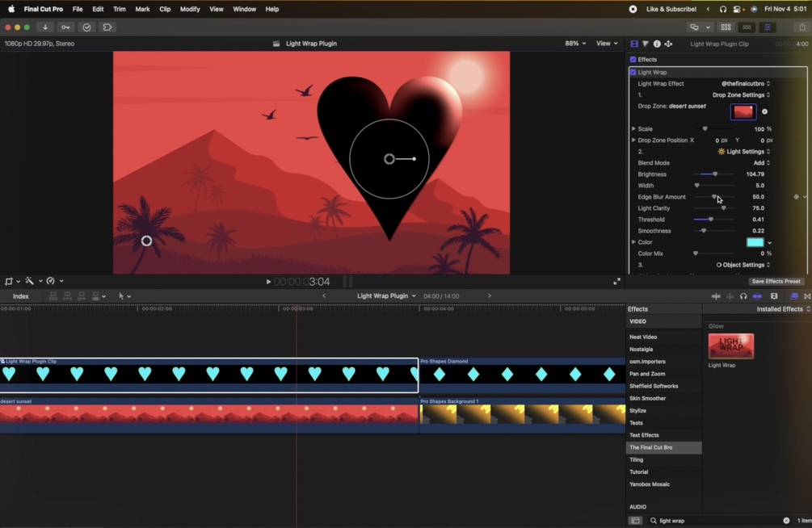This screenshot has height=528, width=812.
Task: Open the Modify menu
Action: coord(190,9)
